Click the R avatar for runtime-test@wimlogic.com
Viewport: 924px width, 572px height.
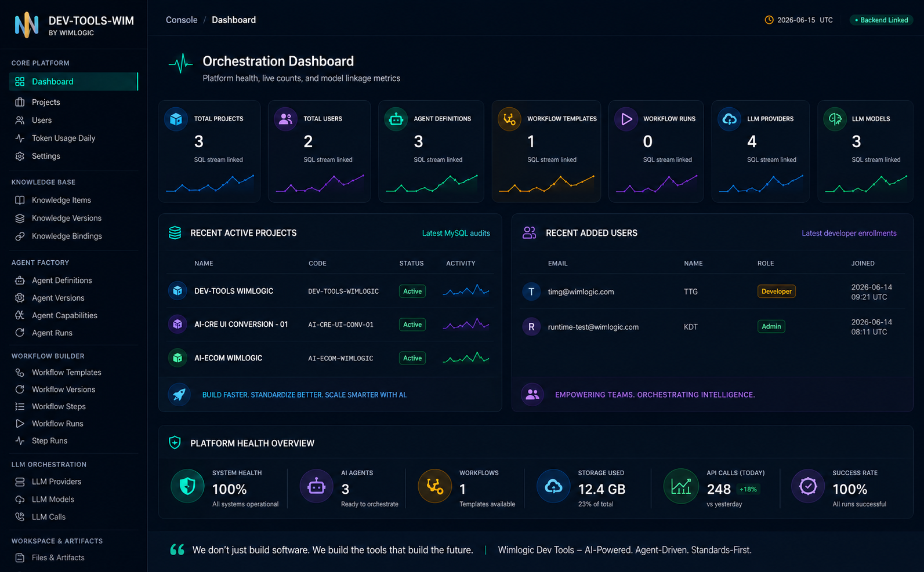coord(531,327)
